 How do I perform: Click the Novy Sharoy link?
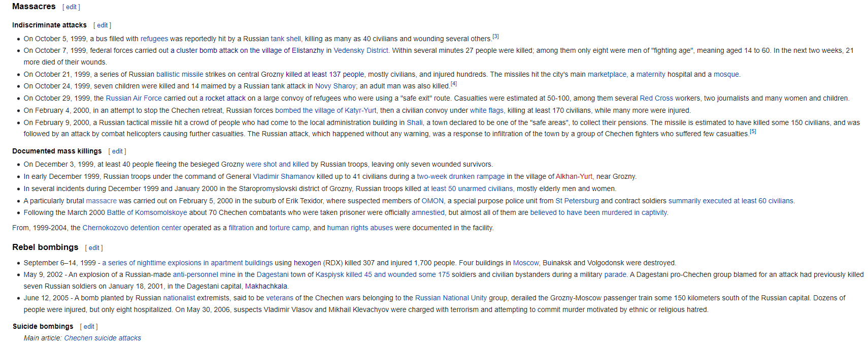pyautogui.click(x=335, y=86)
